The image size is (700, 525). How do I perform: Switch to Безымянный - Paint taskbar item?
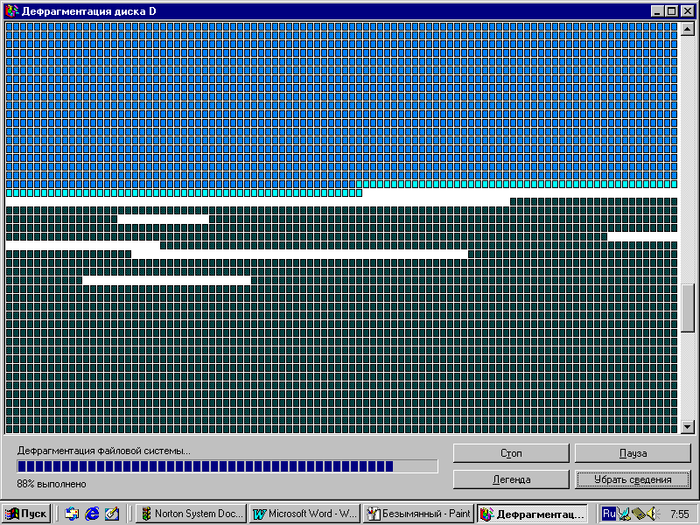(x=419, y=513)
